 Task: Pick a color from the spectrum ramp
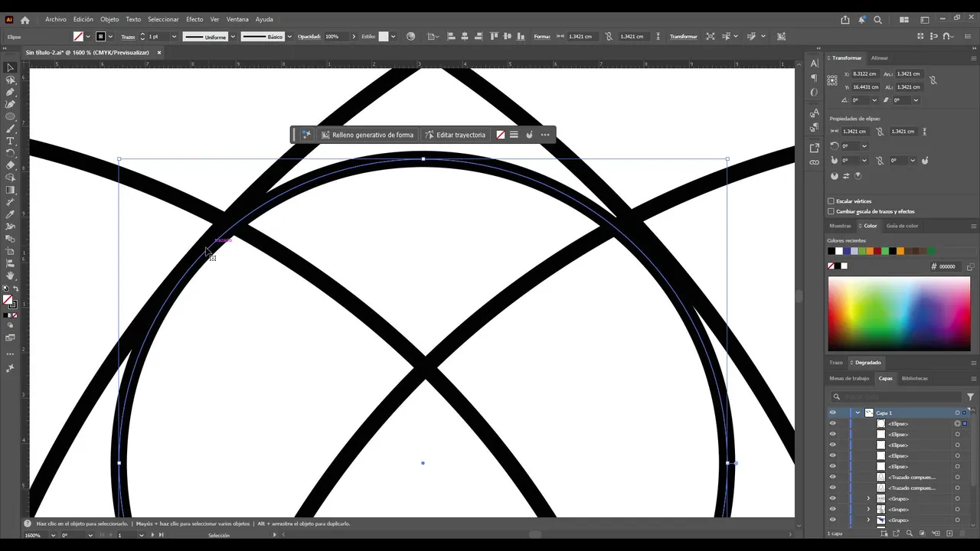click(899, 314)
